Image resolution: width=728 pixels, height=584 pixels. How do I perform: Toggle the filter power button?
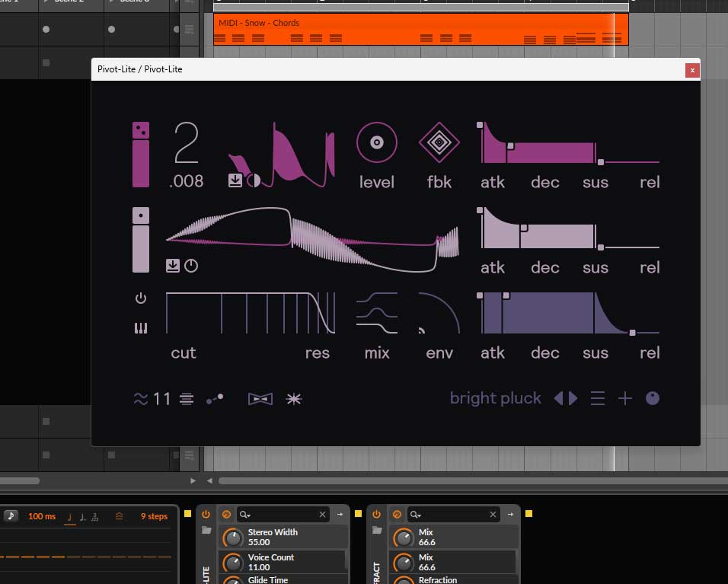(x=141, y=298)
